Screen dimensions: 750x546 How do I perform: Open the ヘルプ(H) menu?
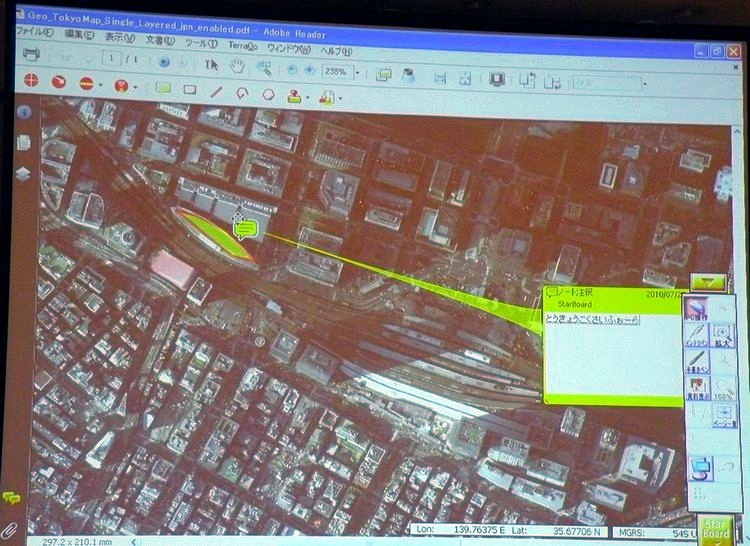(336, 51)
